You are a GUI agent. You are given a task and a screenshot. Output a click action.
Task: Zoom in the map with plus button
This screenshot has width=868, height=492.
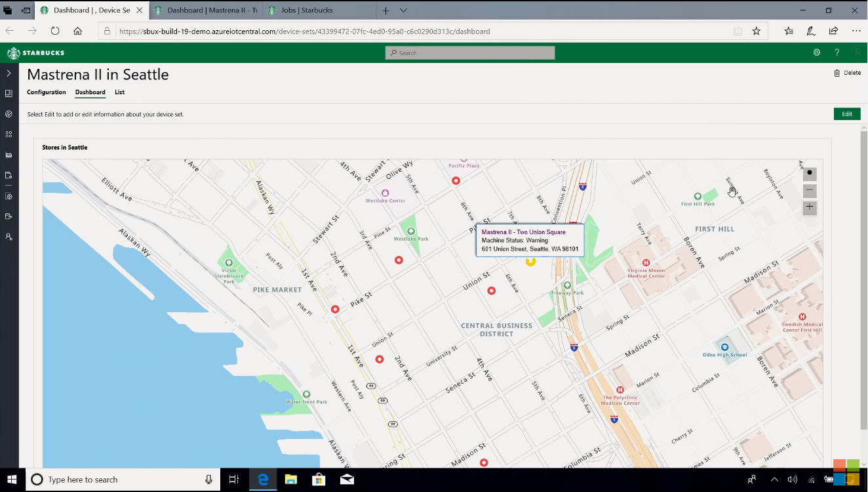810,207
